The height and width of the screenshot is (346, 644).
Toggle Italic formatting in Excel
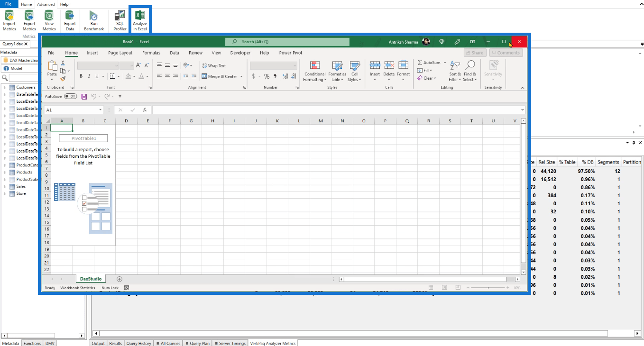click(x=89, y=76)
